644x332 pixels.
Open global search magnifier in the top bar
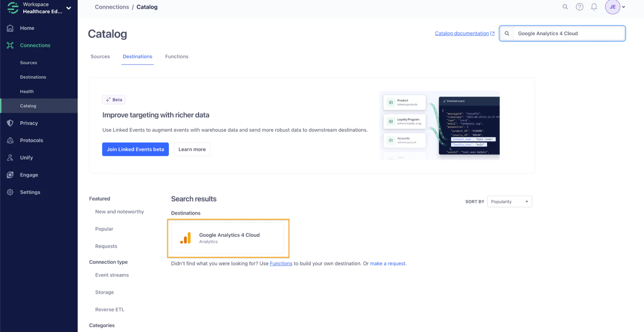[565, 7]
